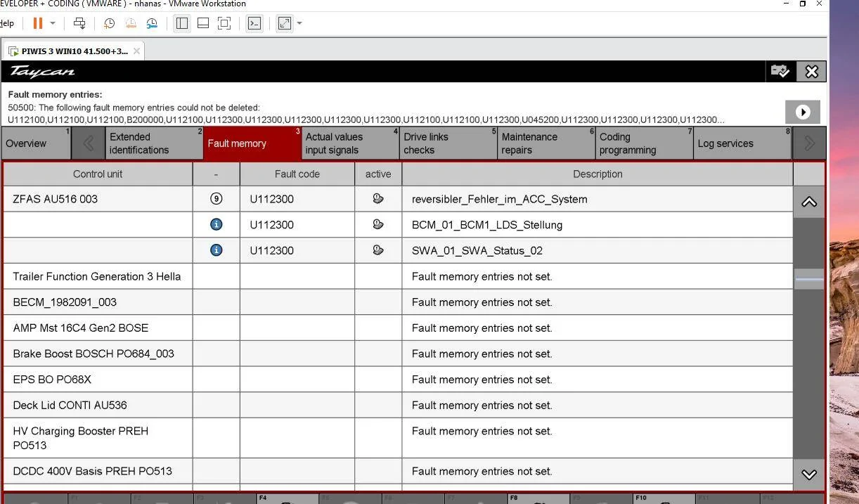Image resolution: width=859 pixels, height=504 pixels.
Task: Click active status icon for reversibler_Fehler row
Action: [378, 199]
